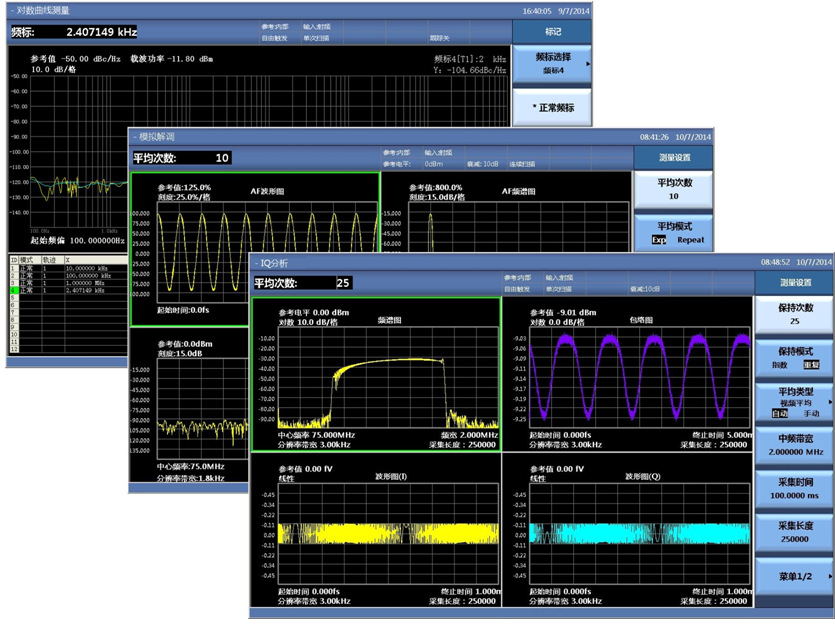Choose 手动 in 平均类型 softkey
Screen dimensions: 835x624
click(811, 414)
